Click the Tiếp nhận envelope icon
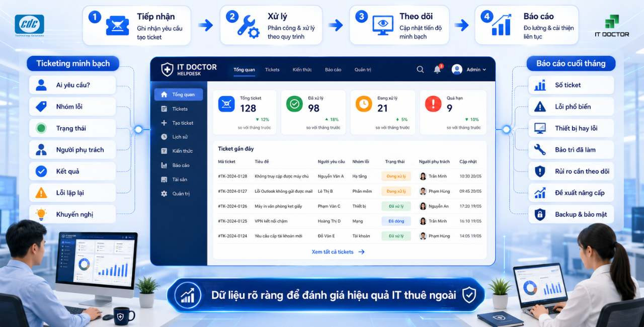 pyautogui.click(x=117, y=26)
